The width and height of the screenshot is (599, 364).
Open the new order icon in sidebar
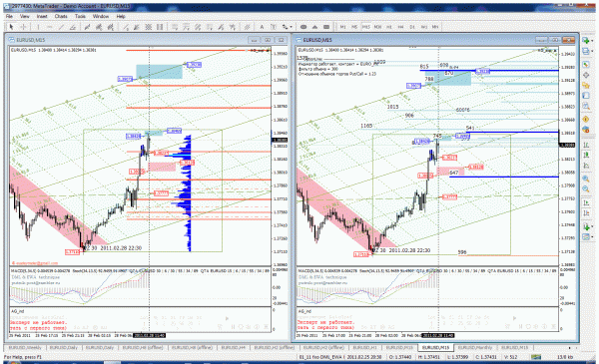pyautogui.click(x=586, y=120)
